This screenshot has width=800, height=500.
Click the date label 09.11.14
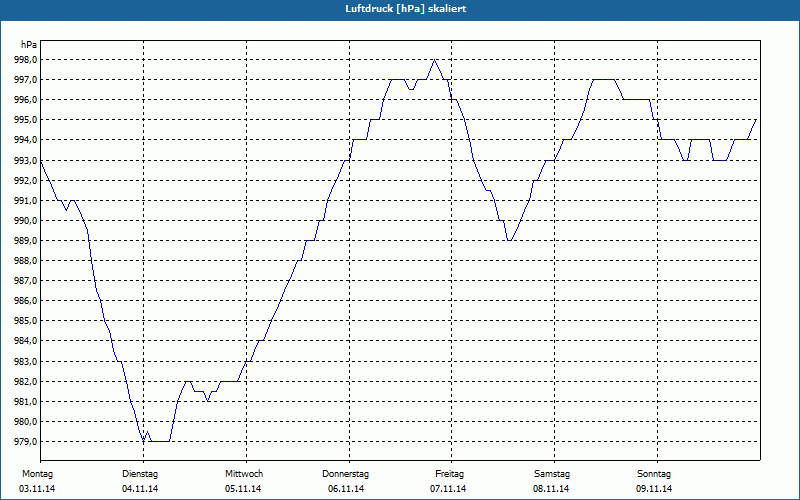(x=655, y=489)
